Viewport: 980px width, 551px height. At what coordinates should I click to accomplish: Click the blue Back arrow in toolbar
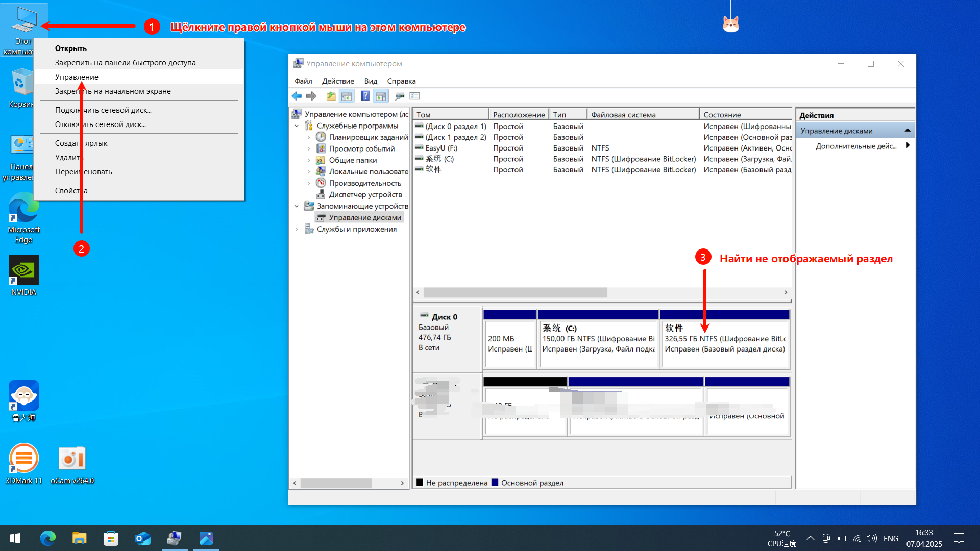tap(297, 96)
